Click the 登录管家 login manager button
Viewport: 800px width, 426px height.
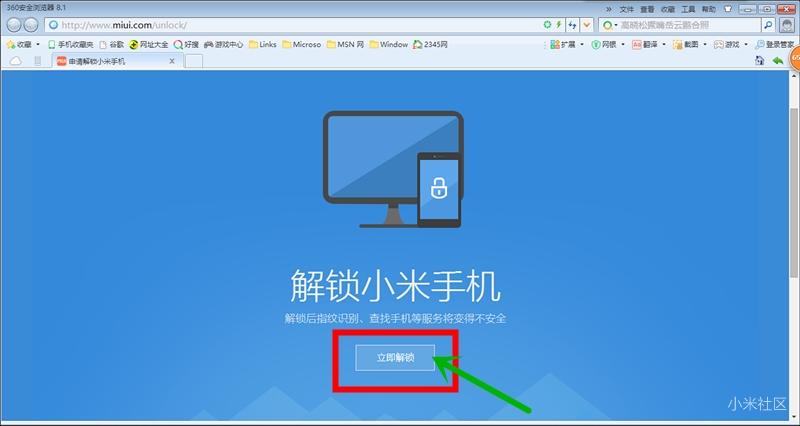(774, 45)
